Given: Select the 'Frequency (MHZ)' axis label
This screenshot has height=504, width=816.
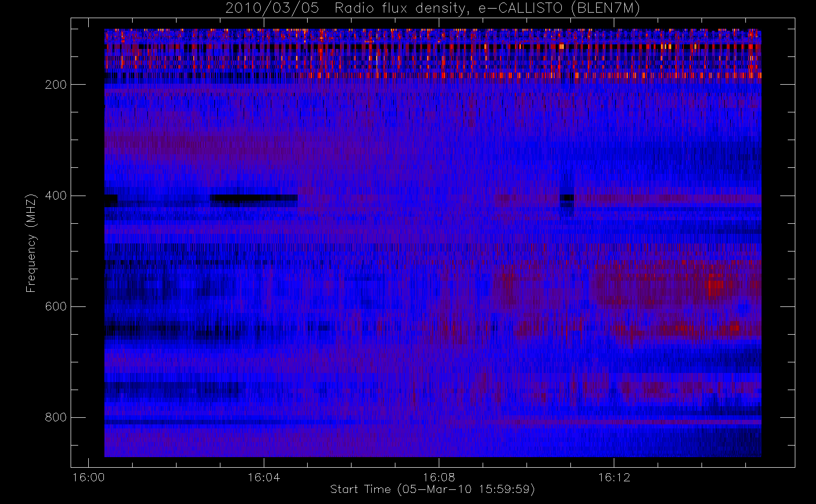Looking at the screenshot, I should (x=31, y=243).
